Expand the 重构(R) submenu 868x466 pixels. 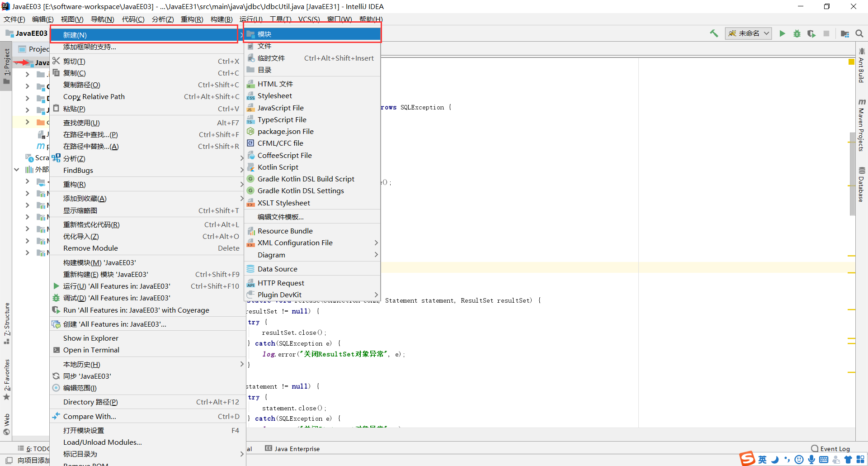(147, 184)
